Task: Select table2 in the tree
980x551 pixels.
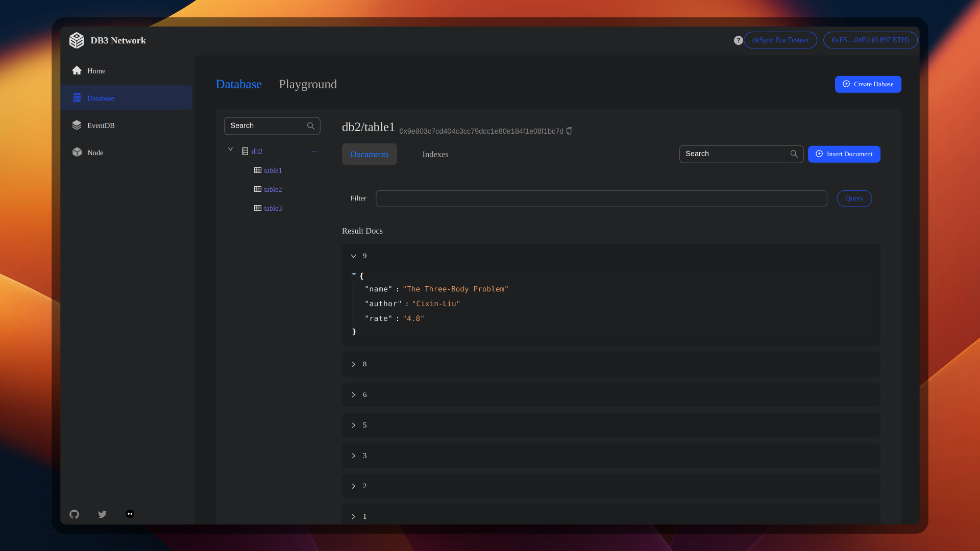Action: click(273, 189)
